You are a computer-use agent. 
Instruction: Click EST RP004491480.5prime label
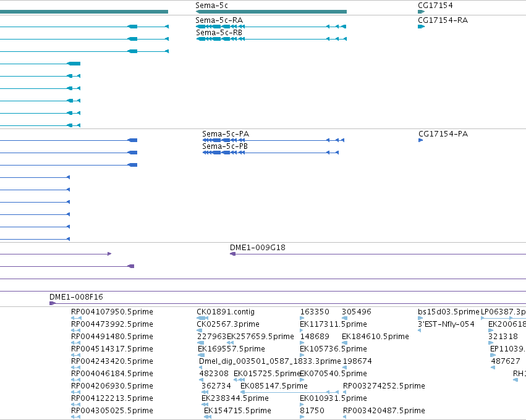[x=112, y=336]
